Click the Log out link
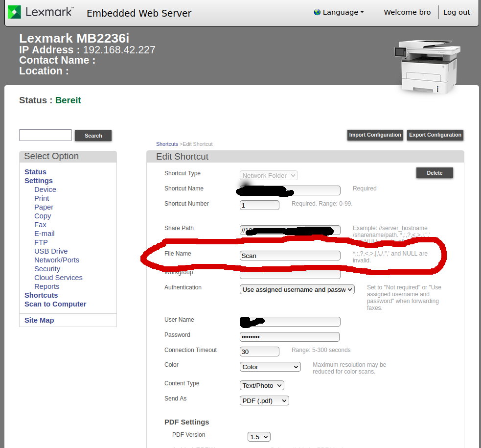Screen dimensions: 481x448 (457, 12)
